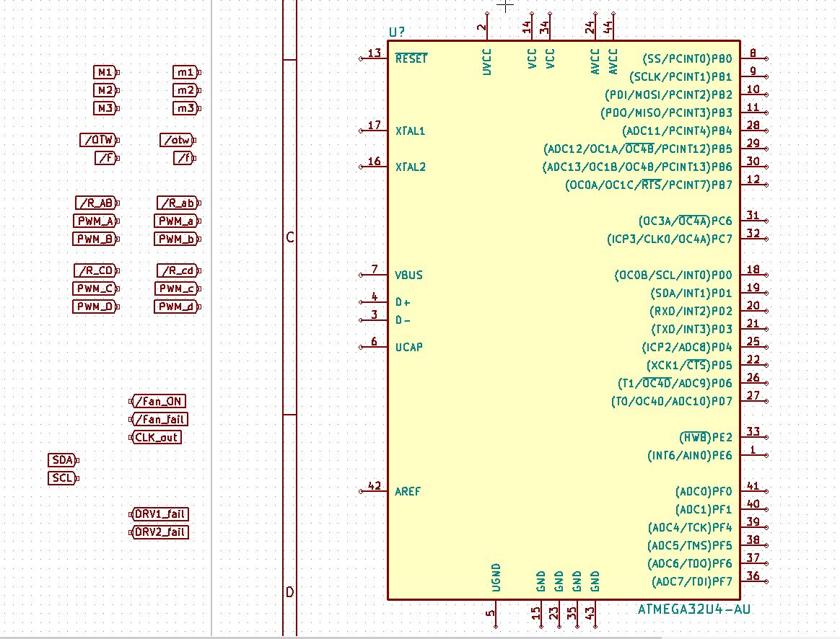Click the D- pin 3
The image size is (840, 639).
click(373, 320)
